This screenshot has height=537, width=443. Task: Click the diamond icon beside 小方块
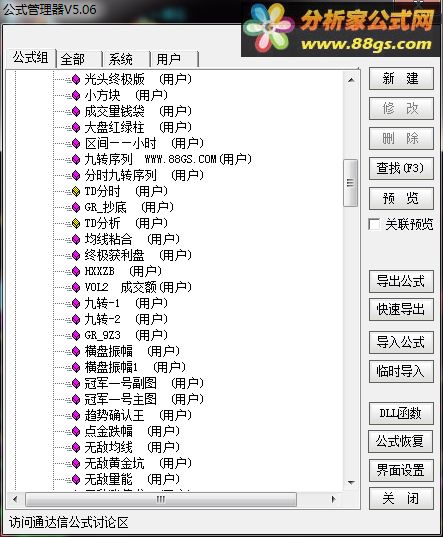click(x=76, y=96)
